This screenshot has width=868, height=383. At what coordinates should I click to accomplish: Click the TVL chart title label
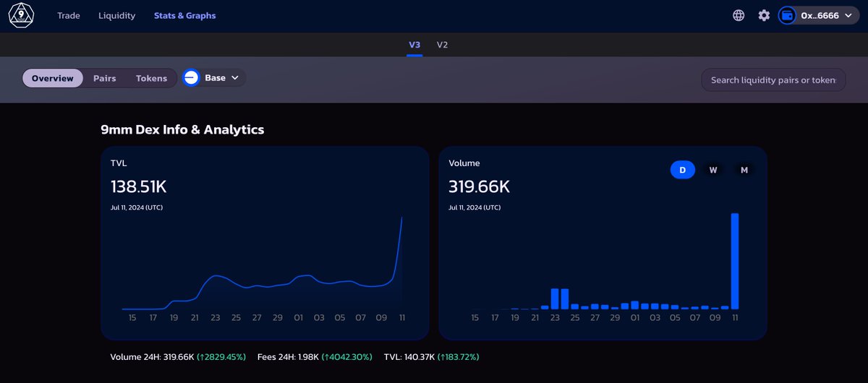[x=119, y=163]
